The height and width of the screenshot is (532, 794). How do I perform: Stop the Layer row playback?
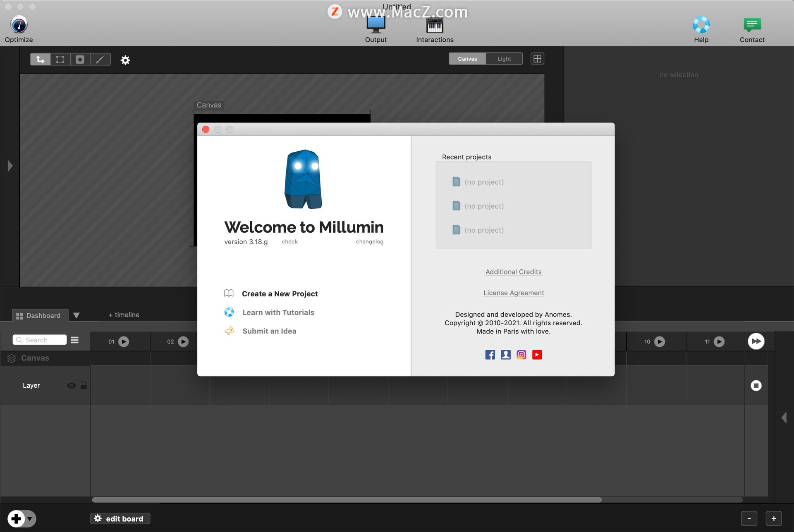[756, 386]
